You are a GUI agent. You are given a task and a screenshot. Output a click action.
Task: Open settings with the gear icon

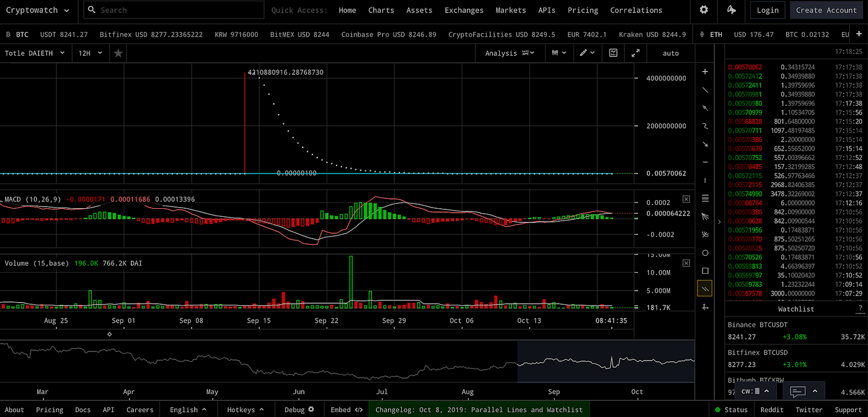tap(704, 10)
